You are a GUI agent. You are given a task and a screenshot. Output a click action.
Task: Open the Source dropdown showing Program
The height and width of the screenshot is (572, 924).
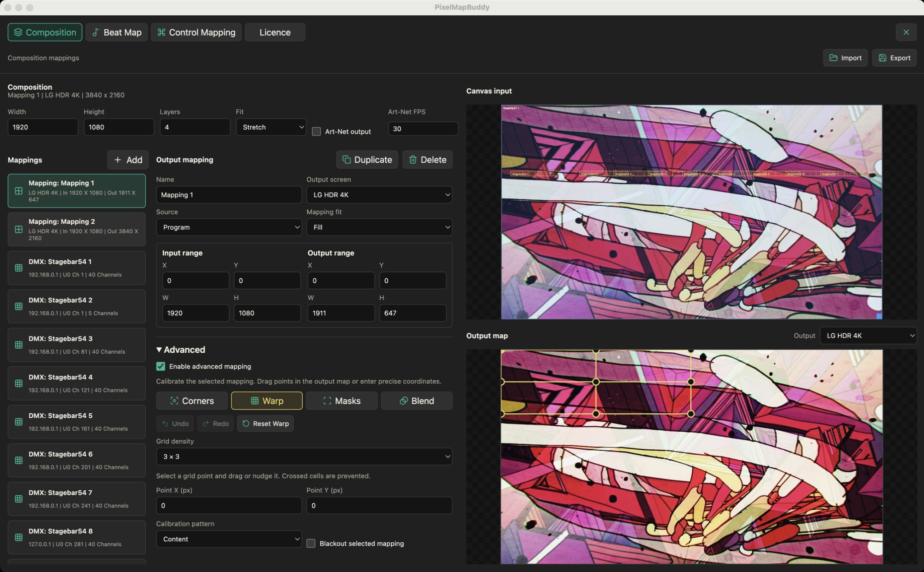pyautogui.click(x=229, y=227)
